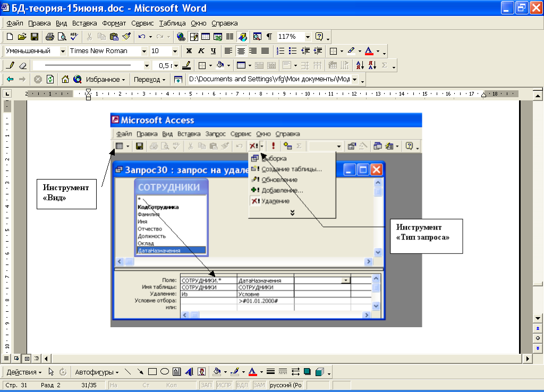Activate the Format Painter brush

(126, 37)
